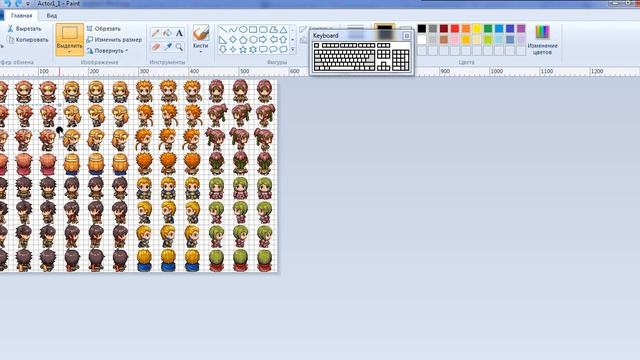Select the Text tool
This screenshot has height=360, width=640.
click(179, 33)
